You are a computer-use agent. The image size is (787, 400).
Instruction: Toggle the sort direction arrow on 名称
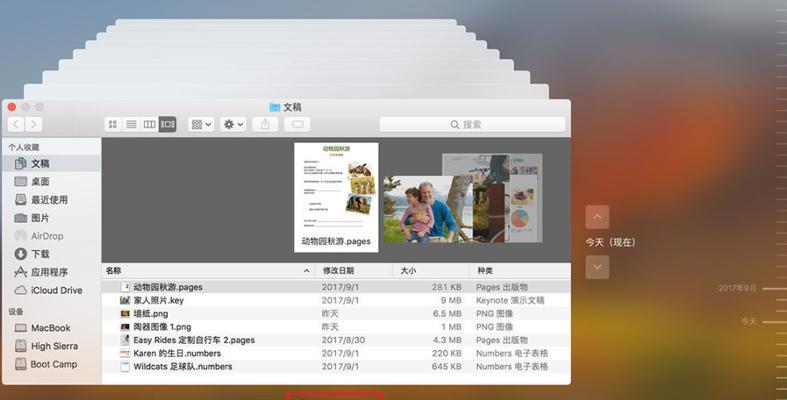point(306,271)
